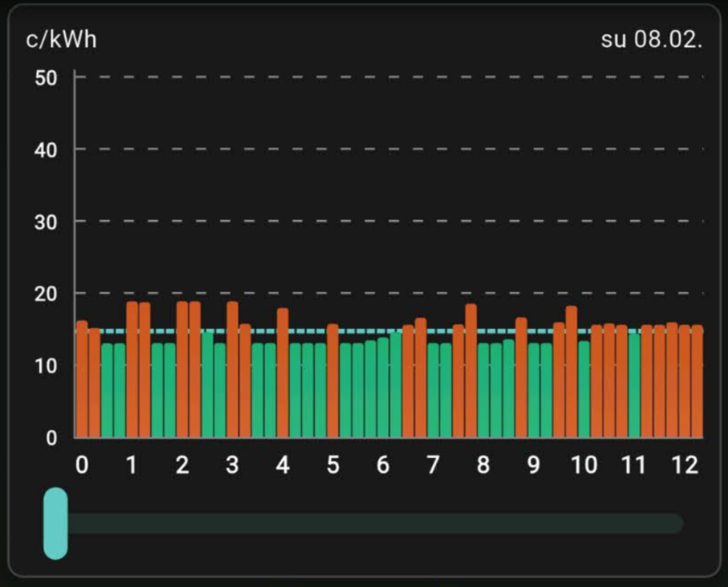The height and width of the screenshot is (587, 728).
Task: Click the c/kWh unit label
Action: [61, 40]
